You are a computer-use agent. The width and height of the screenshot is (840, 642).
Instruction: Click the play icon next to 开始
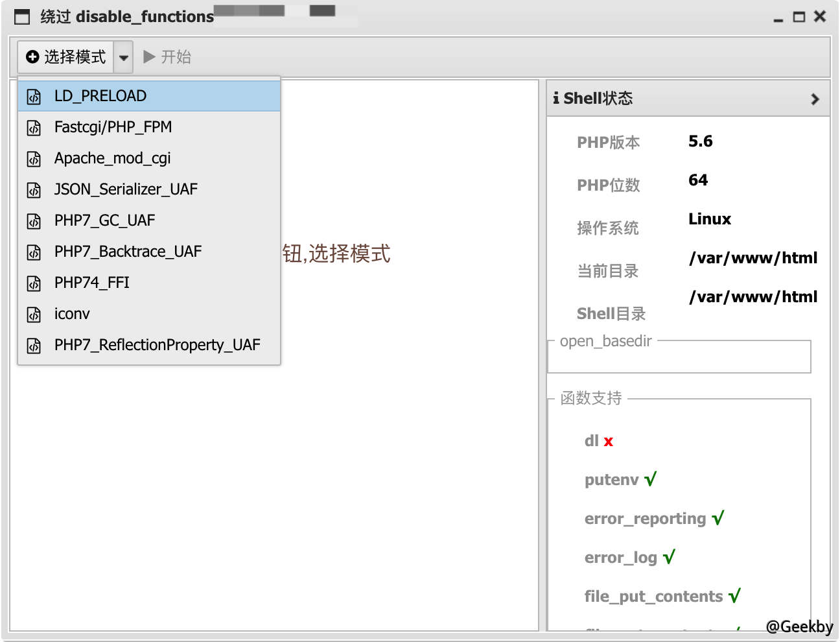coord(148,56)
